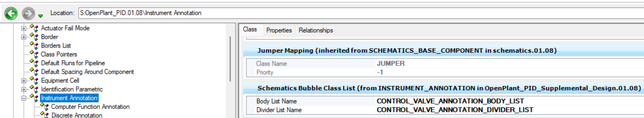Open the navigation history dropdown arrow
The image size is (644, 118).
click(41, 16)
